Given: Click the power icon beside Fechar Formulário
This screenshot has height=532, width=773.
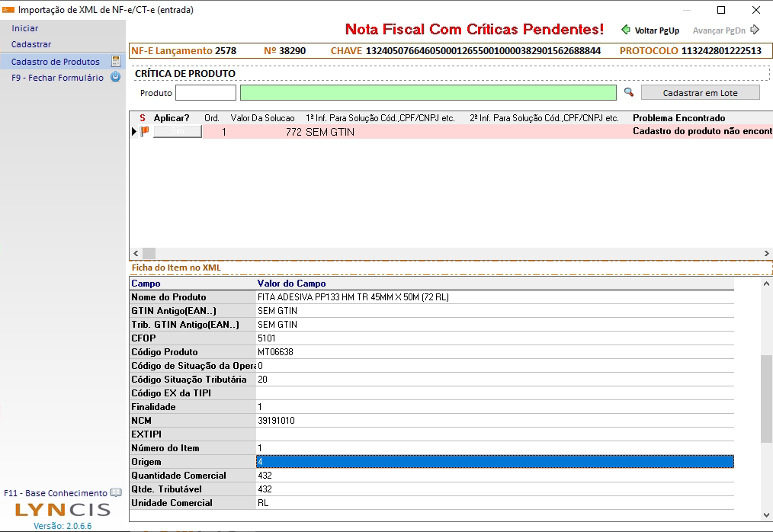Looking at the screenshot, I should [x=116, y=77].
